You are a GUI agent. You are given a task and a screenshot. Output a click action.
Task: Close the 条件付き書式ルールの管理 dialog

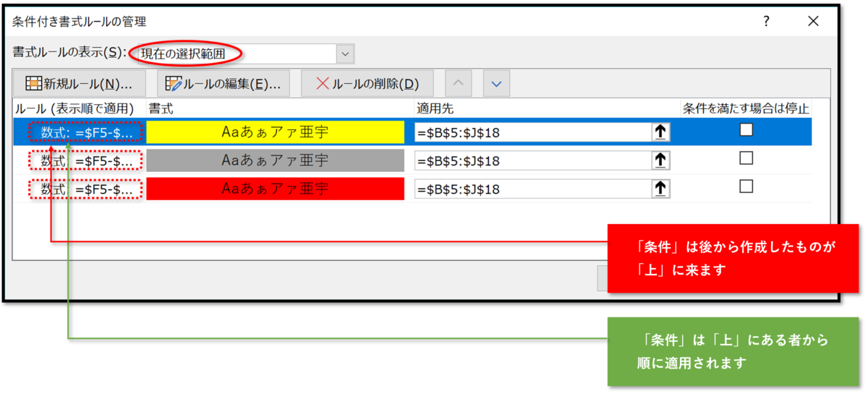(814, 22)
